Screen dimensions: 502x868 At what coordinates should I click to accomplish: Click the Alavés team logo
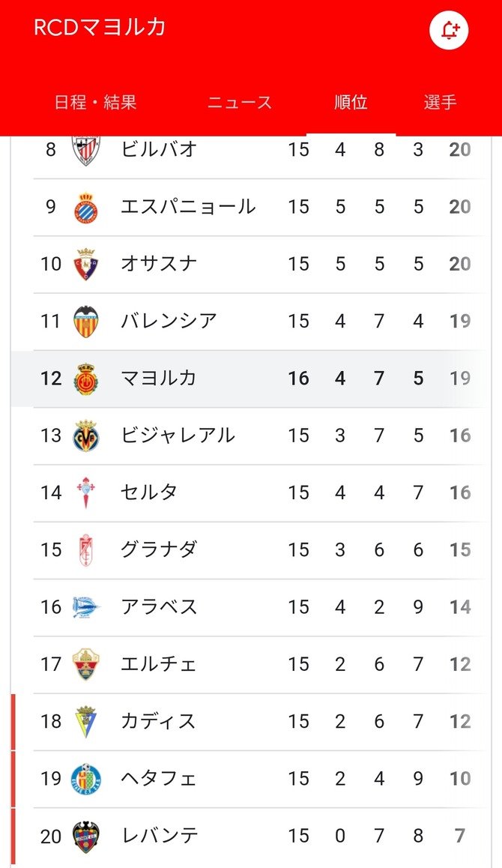(x=85, y=607)
